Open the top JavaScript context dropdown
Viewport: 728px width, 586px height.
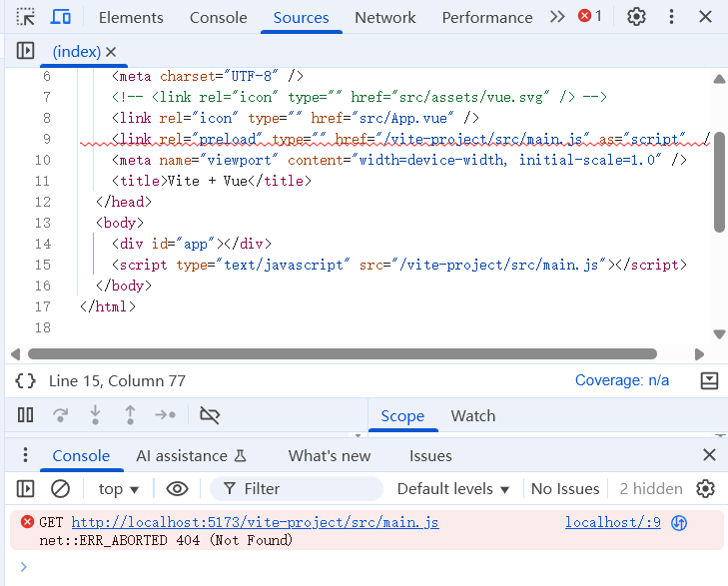(119, 489)
